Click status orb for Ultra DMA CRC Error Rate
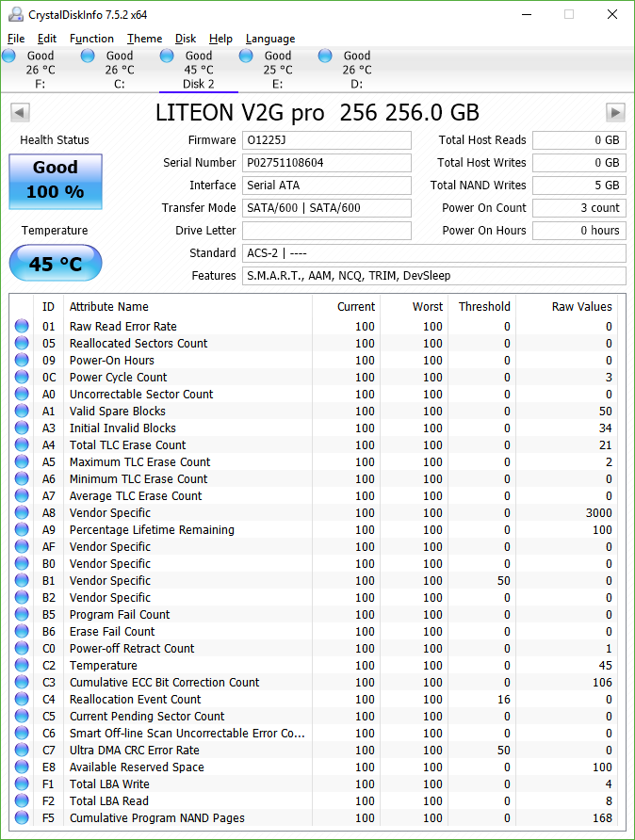635x840 pixels. 22,750
